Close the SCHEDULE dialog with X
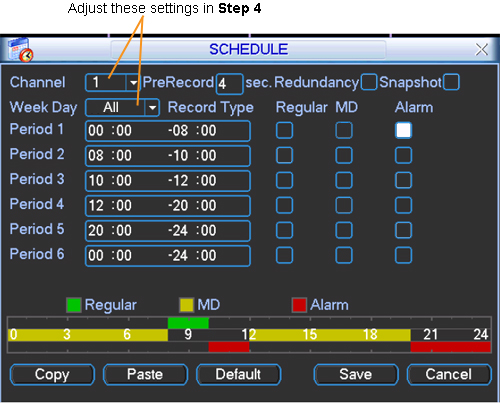Viewport: 500px width, 403px height. 481,50
